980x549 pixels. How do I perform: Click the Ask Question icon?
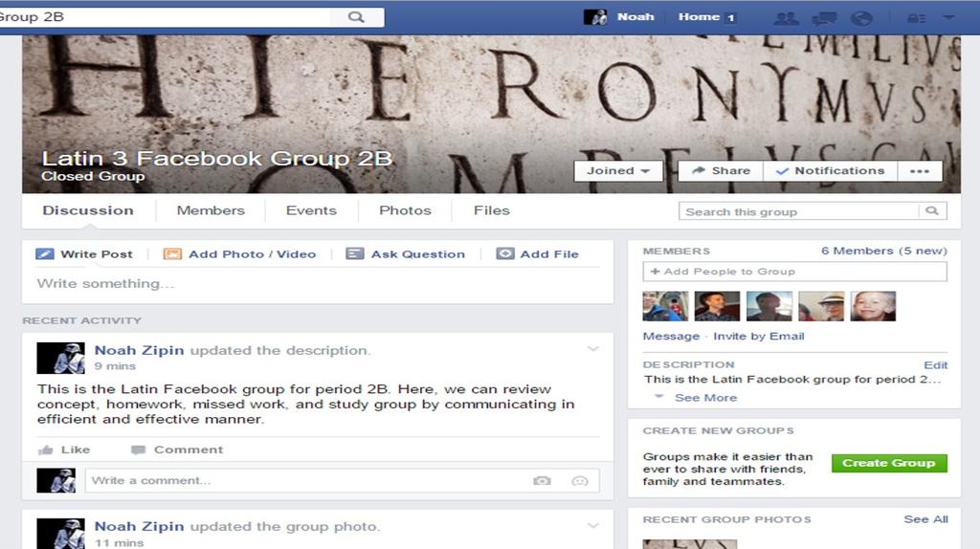[355, 253]
